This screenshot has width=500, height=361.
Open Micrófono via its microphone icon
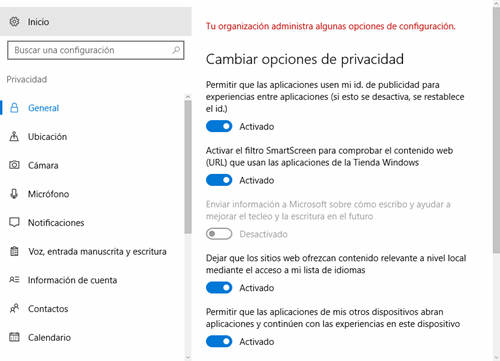14,194
